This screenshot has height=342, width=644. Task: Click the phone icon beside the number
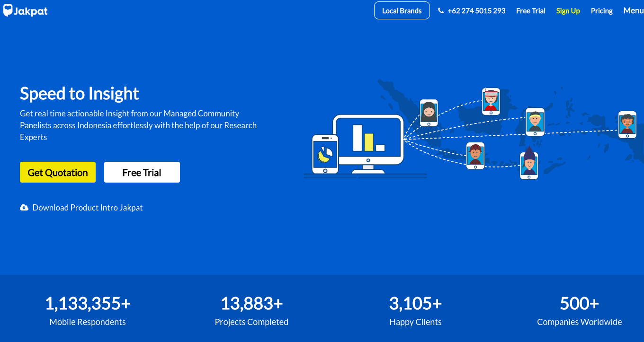click(x=441, y=11)
